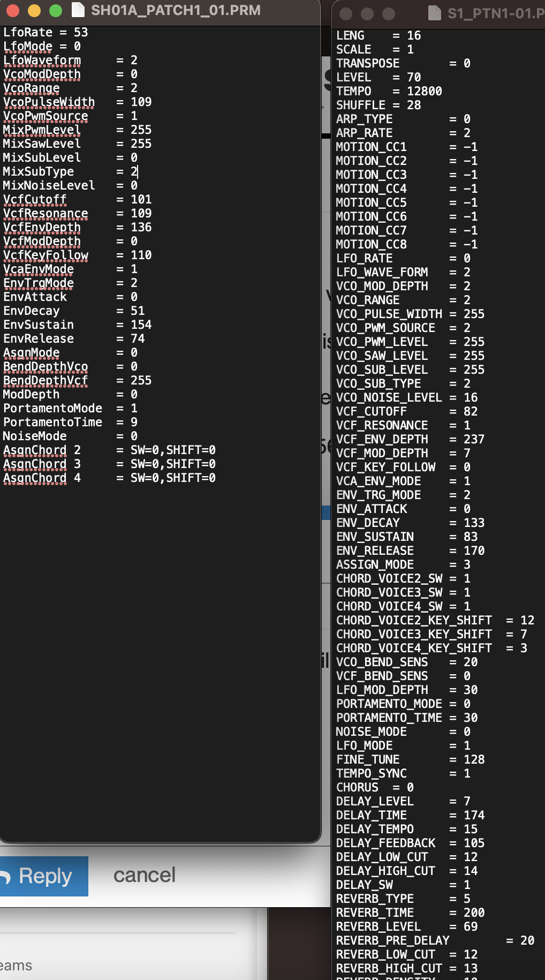Click the Reply arrow icon

click(x=5, y=877)
